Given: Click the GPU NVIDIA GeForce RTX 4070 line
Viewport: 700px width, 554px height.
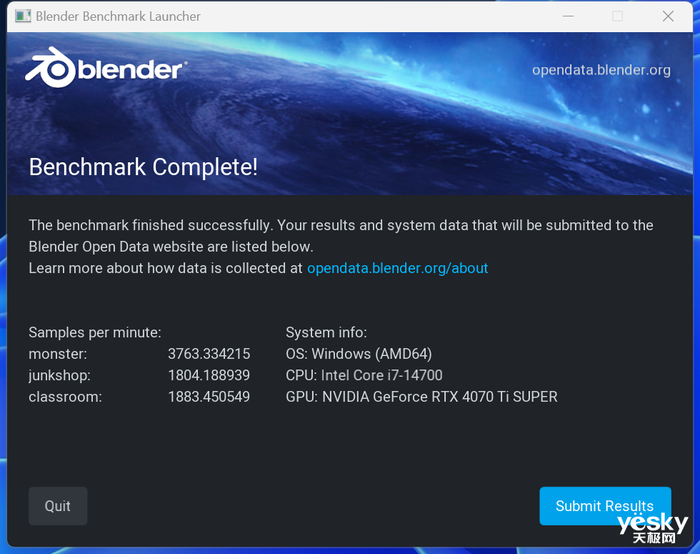Looking at the screenshot, I should coord(422,396).
